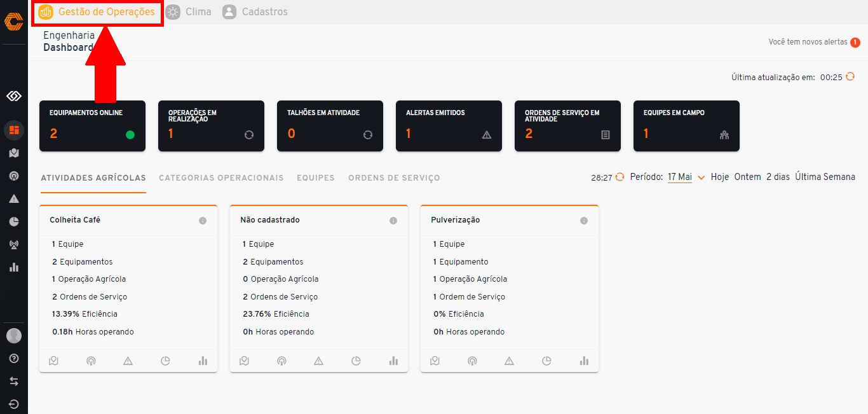868x414 pixels.
Task: Click 23.76% Eficiência value
Action: (276, 314)
